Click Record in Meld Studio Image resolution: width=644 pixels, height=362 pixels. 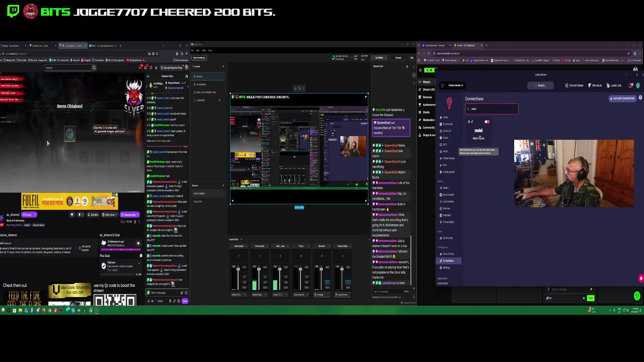pos(398,58)
